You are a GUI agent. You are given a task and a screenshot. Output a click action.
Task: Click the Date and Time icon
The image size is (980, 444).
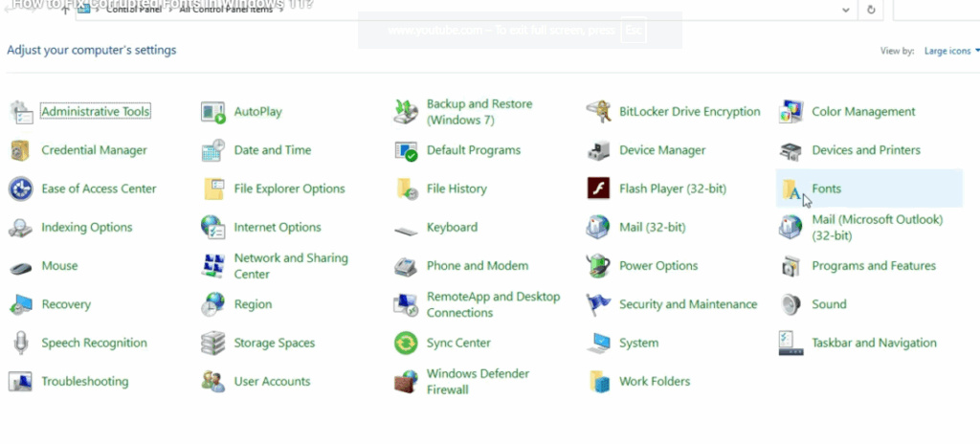pyautogui.click(x=213, y=150)
